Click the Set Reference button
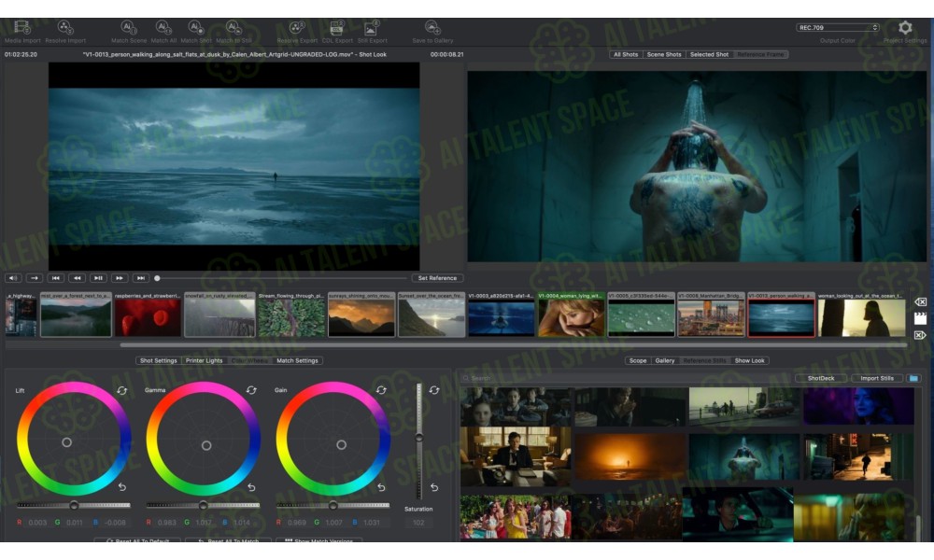 (x=437, y=278)
